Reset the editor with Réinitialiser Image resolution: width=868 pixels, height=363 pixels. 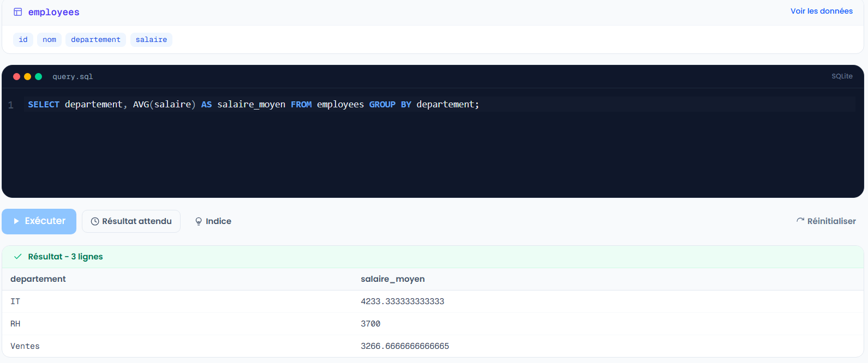tap(826, 221)
